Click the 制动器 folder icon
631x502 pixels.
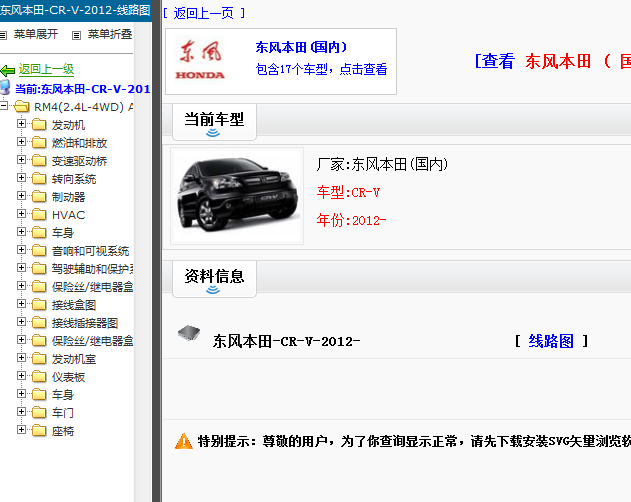click(x=39, y=196)
